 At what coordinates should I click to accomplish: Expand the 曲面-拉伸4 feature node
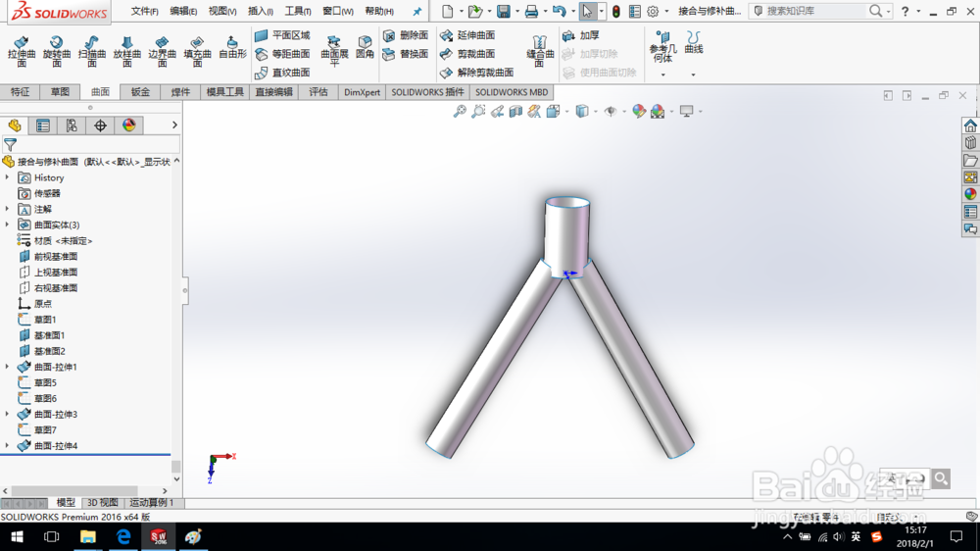(8, 445)
